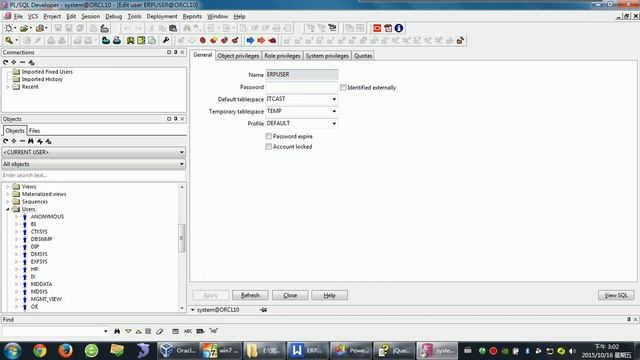Click the Close button in user editor
640x360 pixels.
click(290, 295)
